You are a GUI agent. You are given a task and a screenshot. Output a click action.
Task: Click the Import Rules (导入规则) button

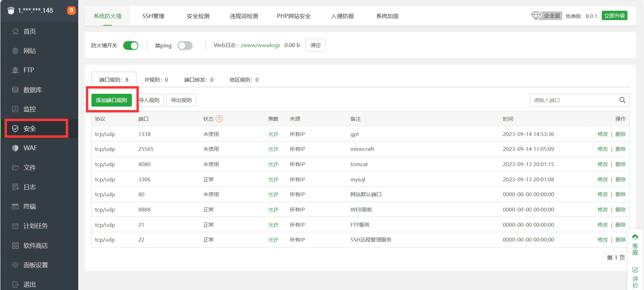149,100
